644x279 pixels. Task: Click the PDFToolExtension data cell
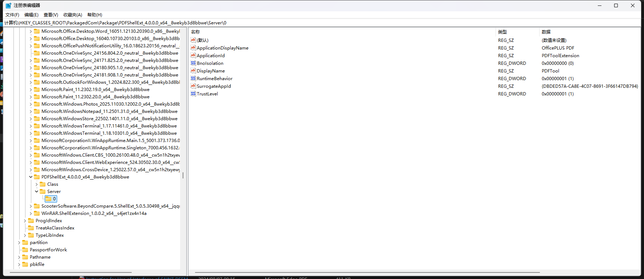coord(560,55)
